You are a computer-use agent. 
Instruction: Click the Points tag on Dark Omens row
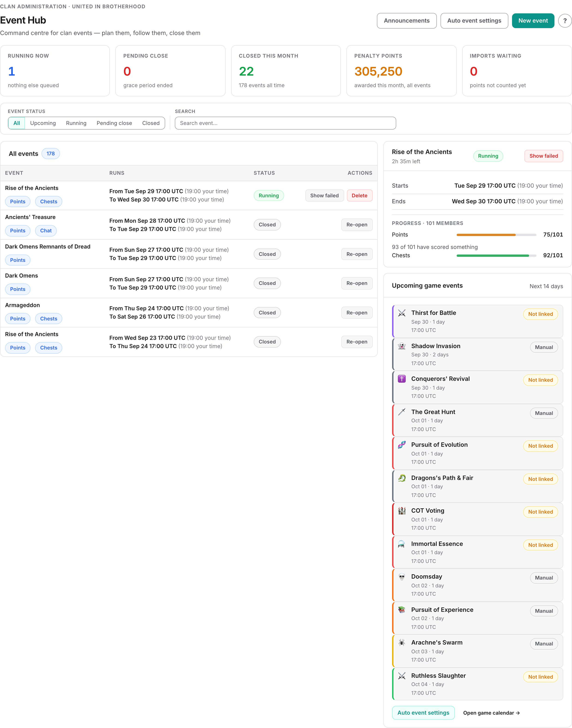(18, 289)
